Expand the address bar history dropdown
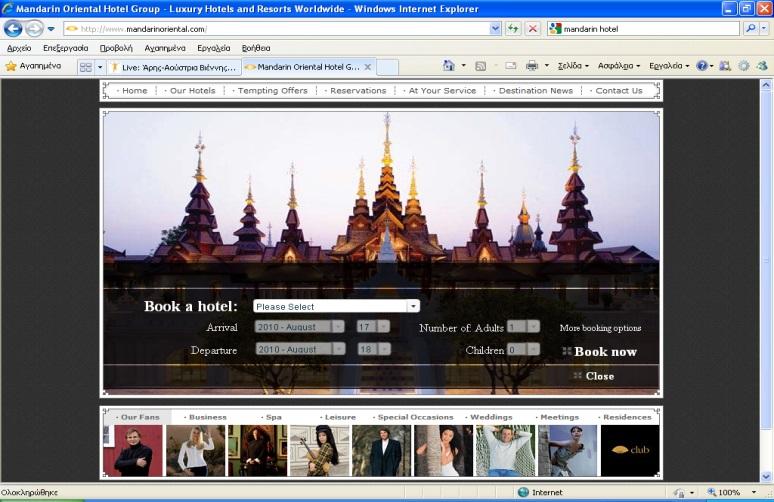 point(495,29)
